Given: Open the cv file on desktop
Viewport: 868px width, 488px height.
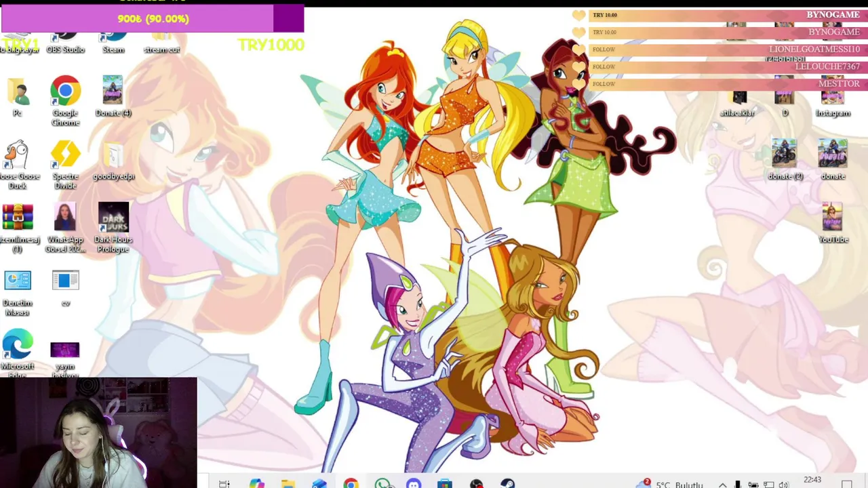Looking at the screenshot, I should tap(65, 289).
